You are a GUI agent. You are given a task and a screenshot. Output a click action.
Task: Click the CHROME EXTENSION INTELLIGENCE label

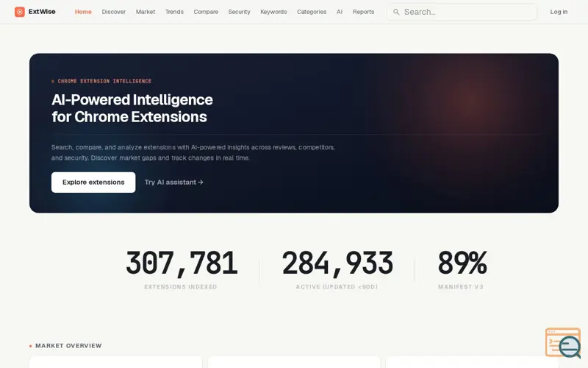tap(104, 81)
